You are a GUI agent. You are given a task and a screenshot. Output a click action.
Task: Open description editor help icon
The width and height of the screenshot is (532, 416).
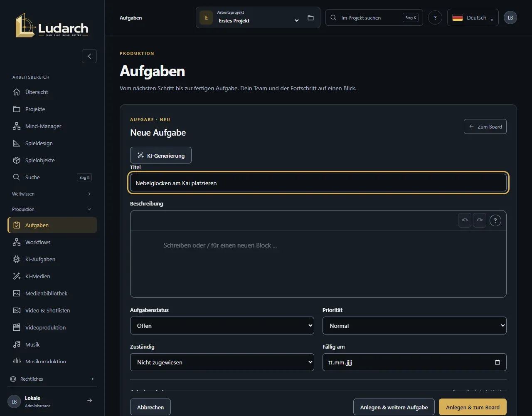click(495, 220)
